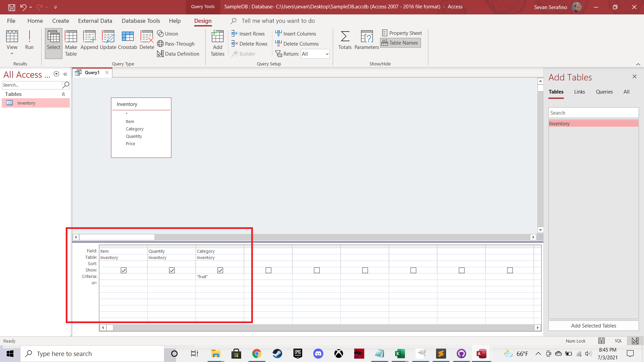644x362 pixels.
Task: Check Show box in fourth grid column
Action: tap(268, 270)
